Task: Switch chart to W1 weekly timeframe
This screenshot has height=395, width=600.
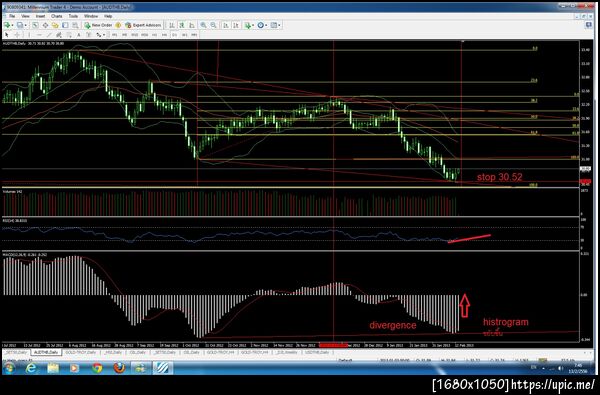Action: (184, 35)
